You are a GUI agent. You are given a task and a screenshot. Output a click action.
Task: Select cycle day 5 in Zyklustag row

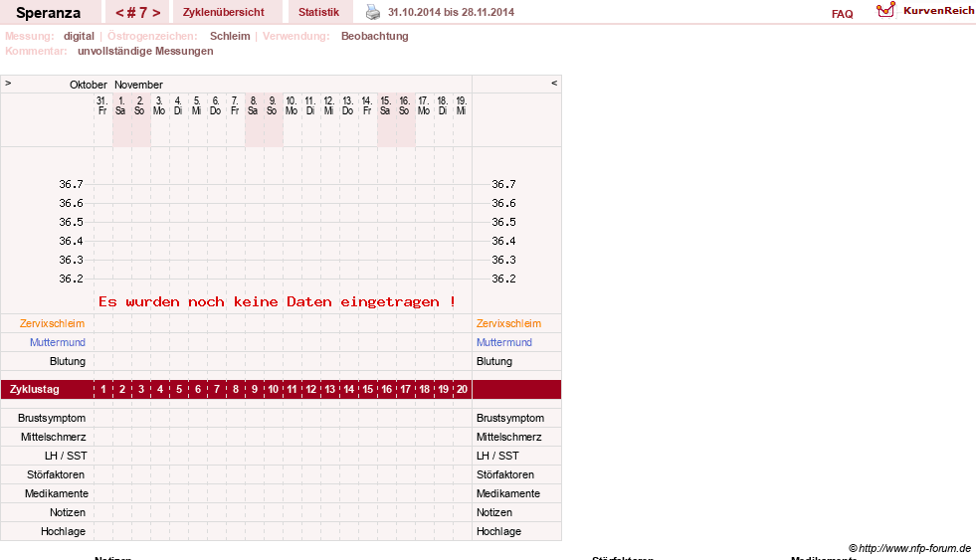(179, 390)
